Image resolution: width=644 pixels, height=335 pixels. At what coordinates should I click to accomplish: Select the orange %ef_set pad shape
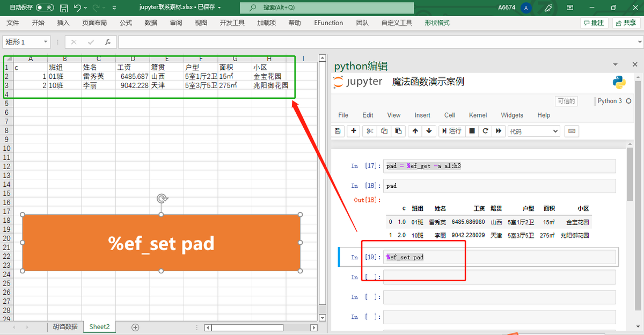click(x=161, y=243)
